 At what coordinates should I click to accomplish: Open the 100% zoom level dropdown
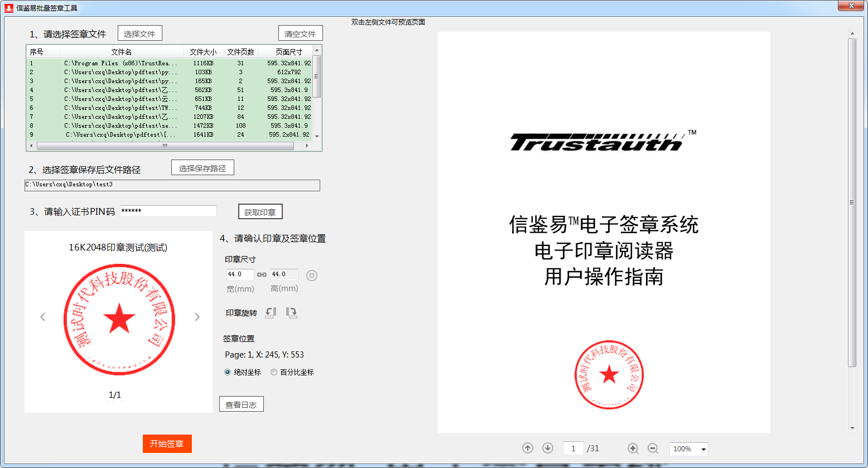click(x=689, y=448)
